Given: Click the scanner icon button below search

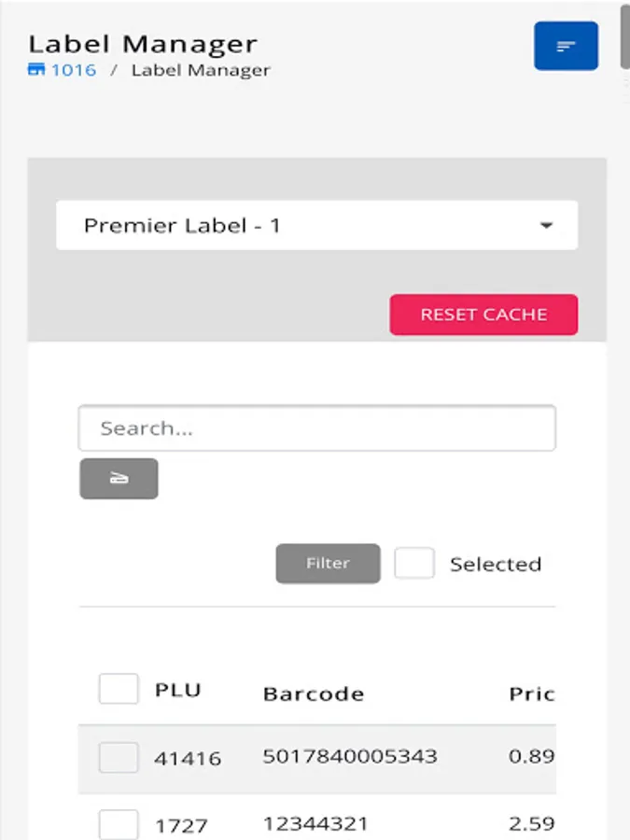Looking at the screenshot, I should pos(119,479).
